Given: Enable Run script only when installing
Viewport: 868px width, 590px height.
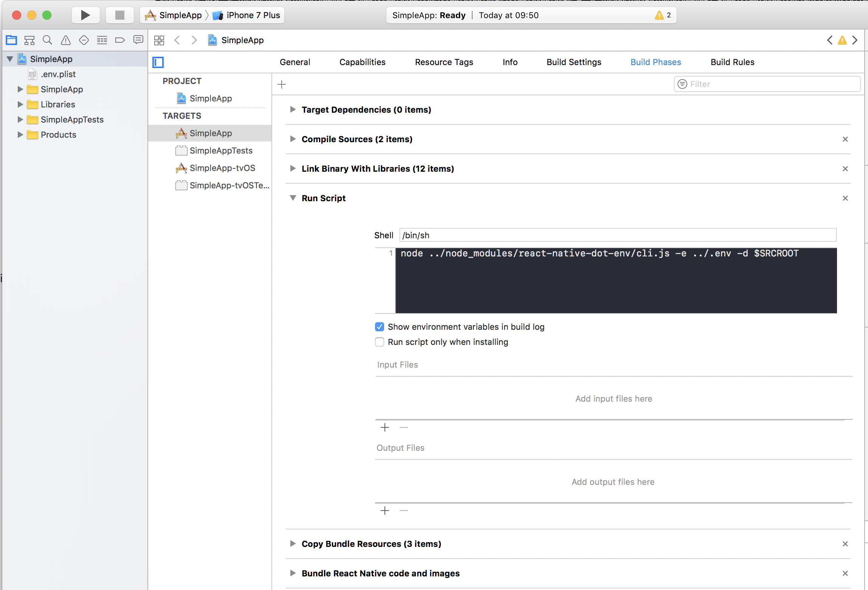Looking at the screenshot, I should pyautogui.click(x=380, y=342).
